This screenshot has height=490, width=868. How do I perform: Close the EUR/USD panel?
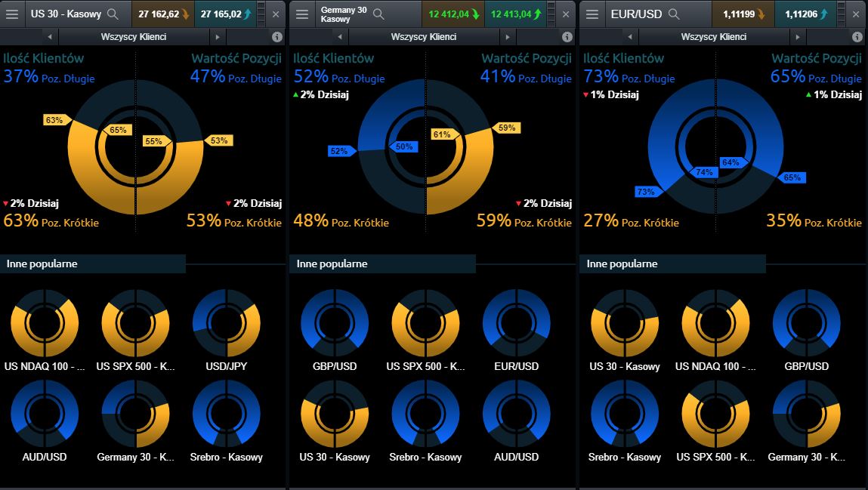(x=855, y=14)
